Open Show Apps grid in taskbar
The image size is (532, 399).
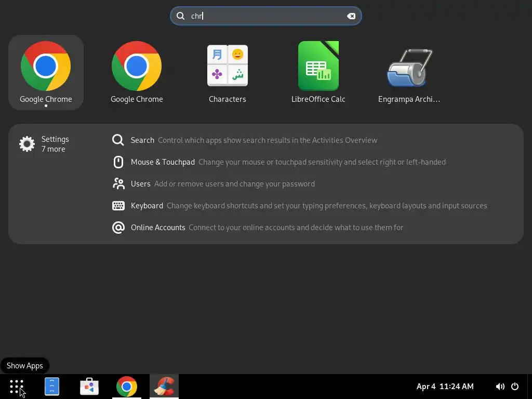coord(17,387)
